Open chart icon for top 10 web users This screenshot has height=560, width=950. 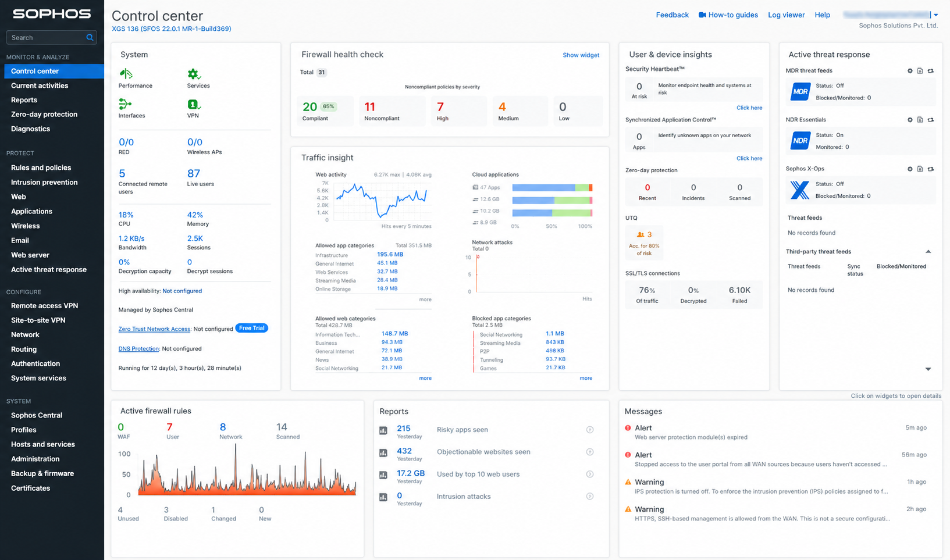(383, 475)
